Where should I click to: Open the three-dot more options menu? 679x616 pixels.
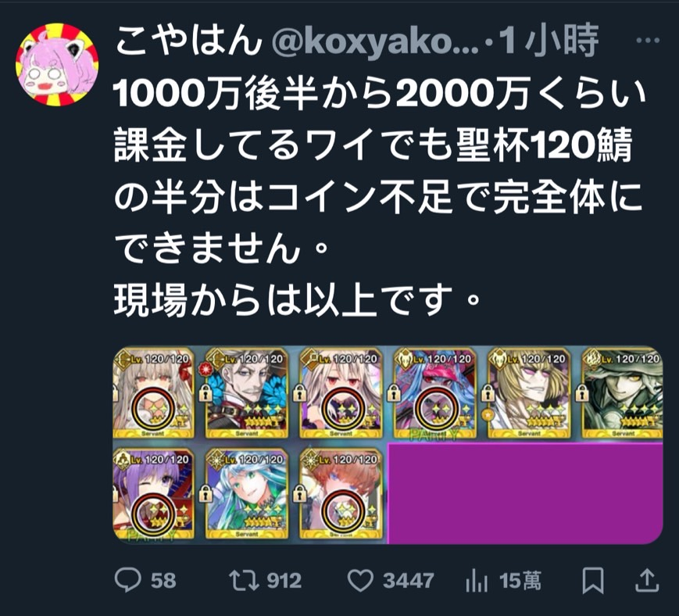(x=649, y=41)
